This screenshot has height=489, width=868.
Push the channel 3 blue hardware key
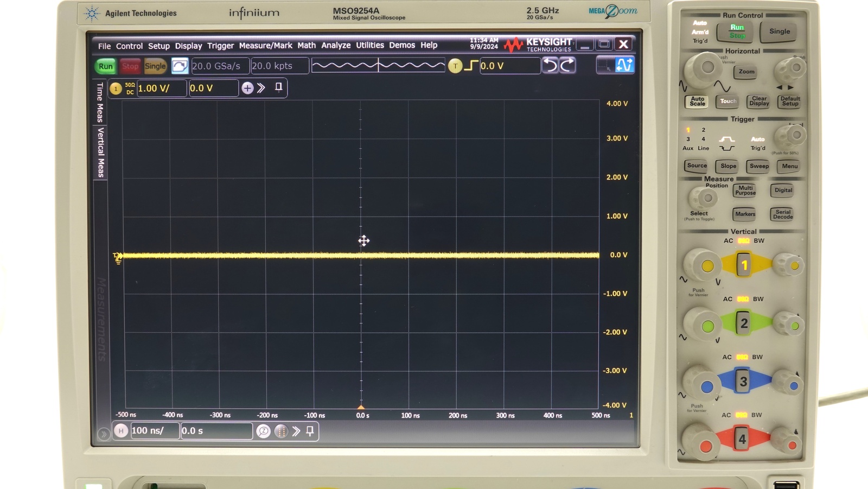(743, 382)
